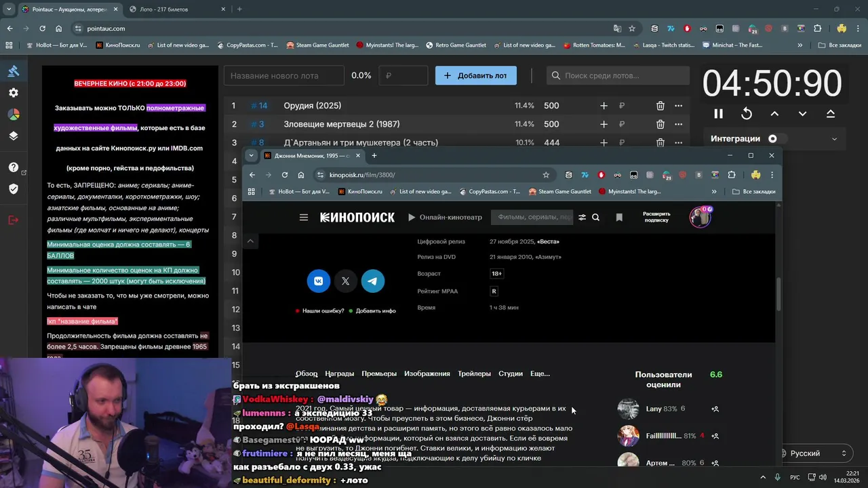This screenshot has height=488, width=868.
Task: Decrease timer with down chevron
Action: (802, 114)
